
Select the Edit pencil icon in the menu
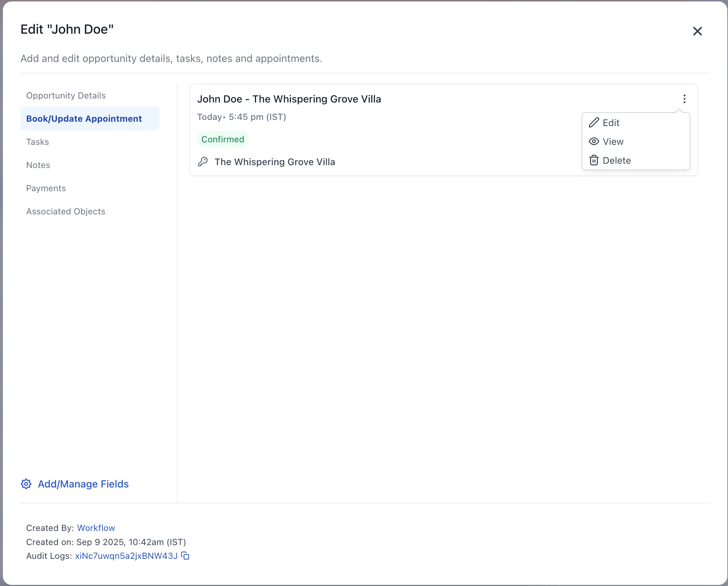click(594, 122)
